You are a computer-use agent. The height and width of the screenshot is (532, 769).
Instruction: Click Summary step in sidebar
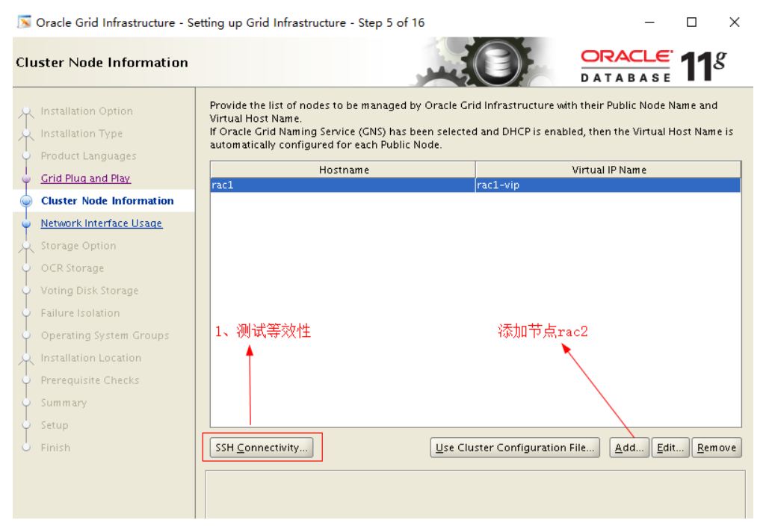click(x=64, y=403)
